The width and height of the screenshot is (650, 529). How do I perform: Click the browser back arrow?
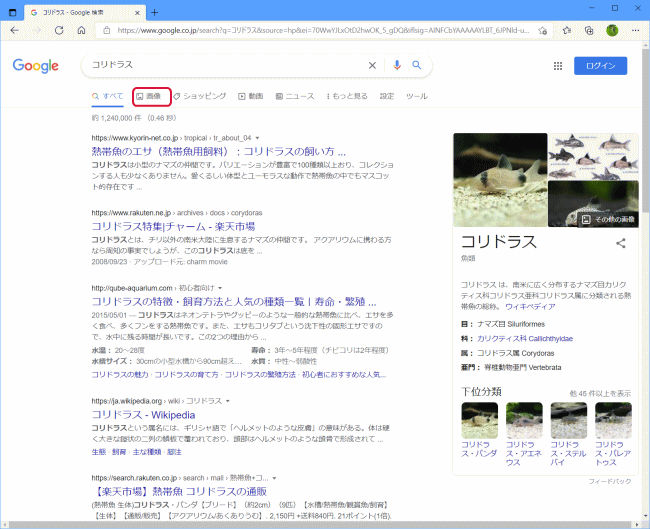[15, 30]
